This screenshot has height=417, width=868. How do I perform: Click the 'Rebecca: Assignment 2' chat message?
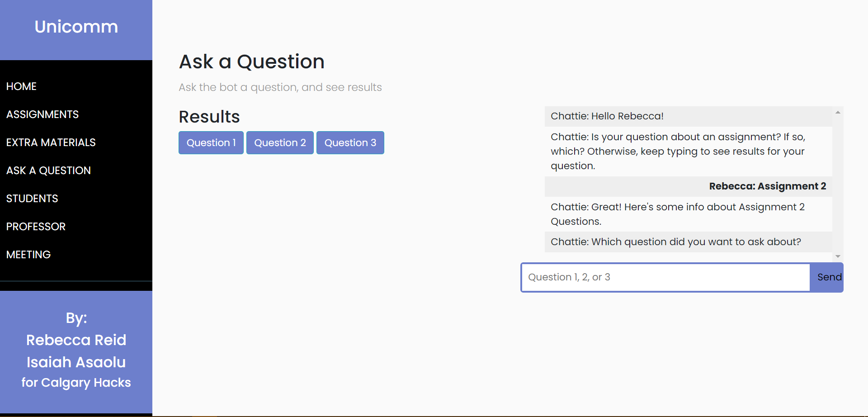tap(767, 186)
